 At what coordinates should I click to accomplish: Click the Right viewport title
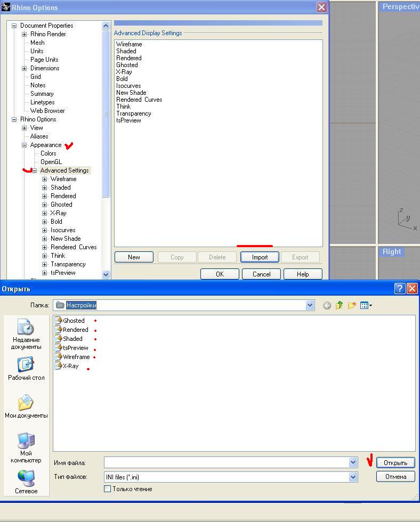[x=392, y=251]
